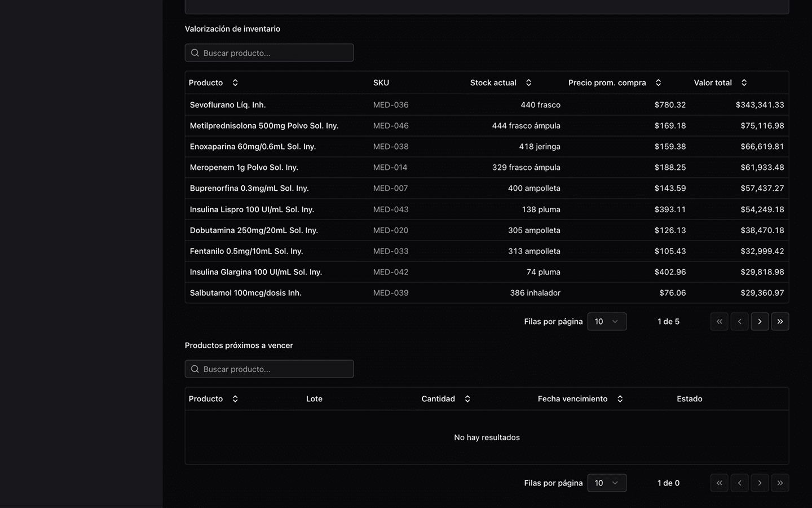Image resolution: width=812 pixels, height=508 pixels.
Task: Jump to first page of inventory table
Action: (719, 322)
